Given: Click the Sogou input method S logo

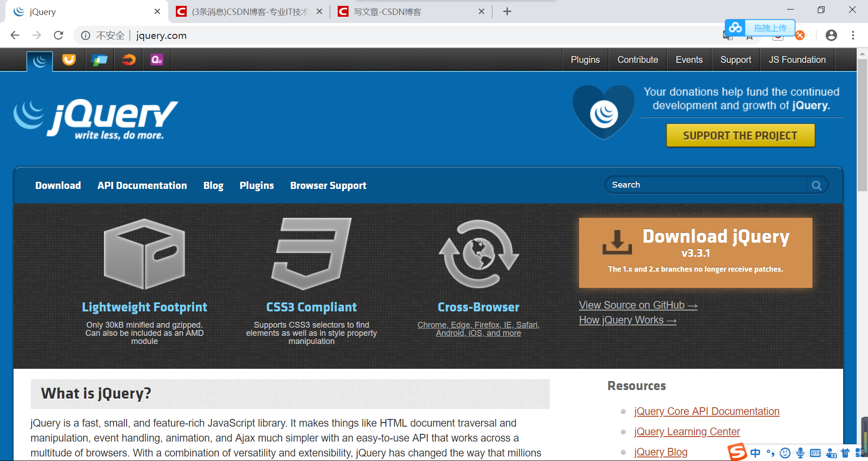Looking at the screenshot, I should (737, 452).
